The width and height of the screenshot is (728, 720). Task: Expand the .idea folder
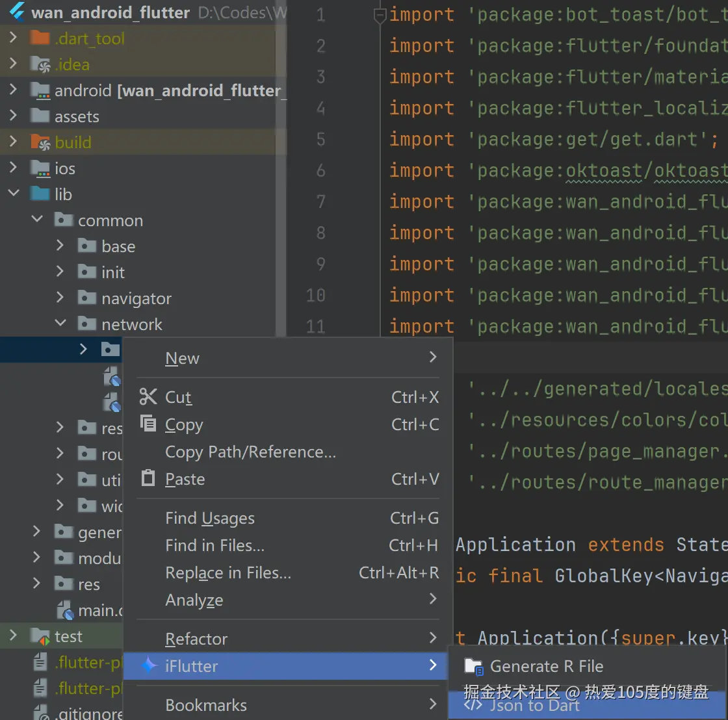[x=14, y=63]
